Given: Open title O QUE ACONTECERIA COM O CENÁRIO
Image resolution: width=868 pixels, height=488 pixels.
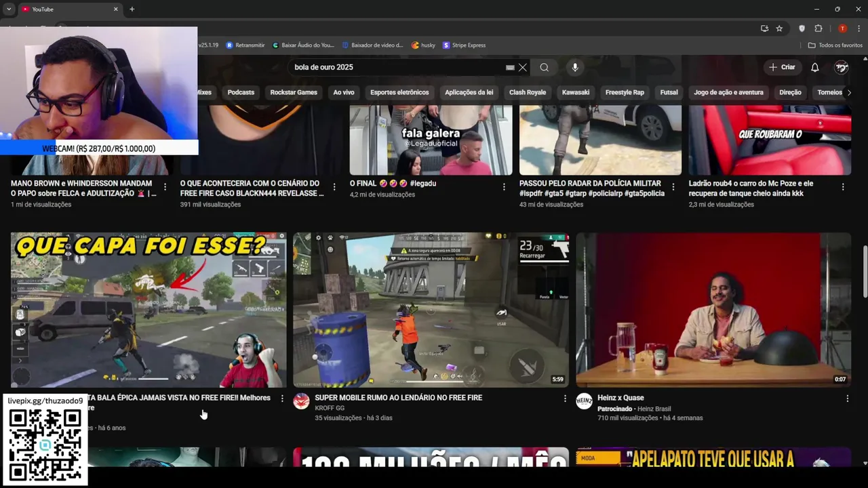Looking at the screenshot, I should click(x=252, y=188).
